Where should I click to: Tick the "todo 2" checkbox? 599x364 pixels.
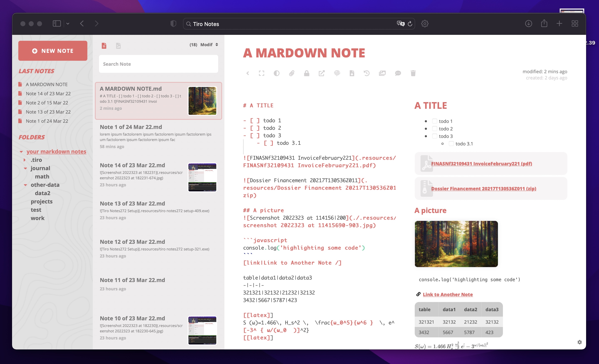[435, 129]
